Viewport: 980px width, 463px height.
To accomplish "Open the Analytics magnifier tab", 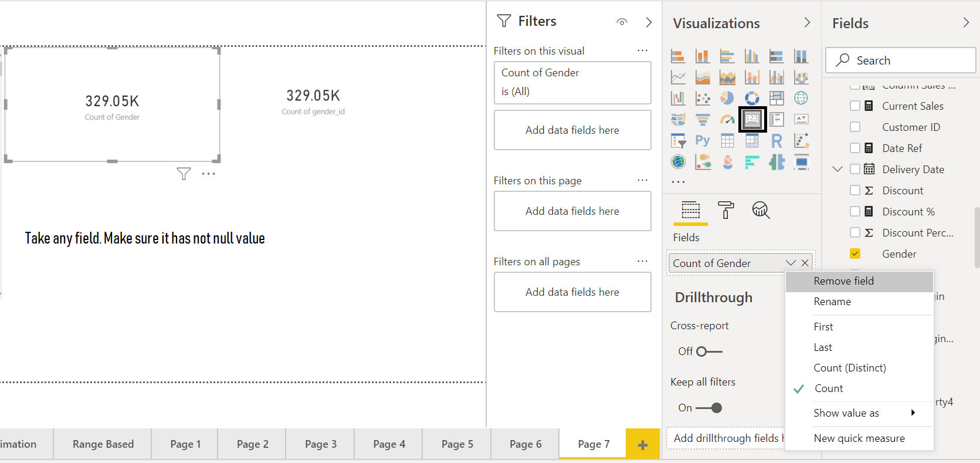I will [761, 209].
